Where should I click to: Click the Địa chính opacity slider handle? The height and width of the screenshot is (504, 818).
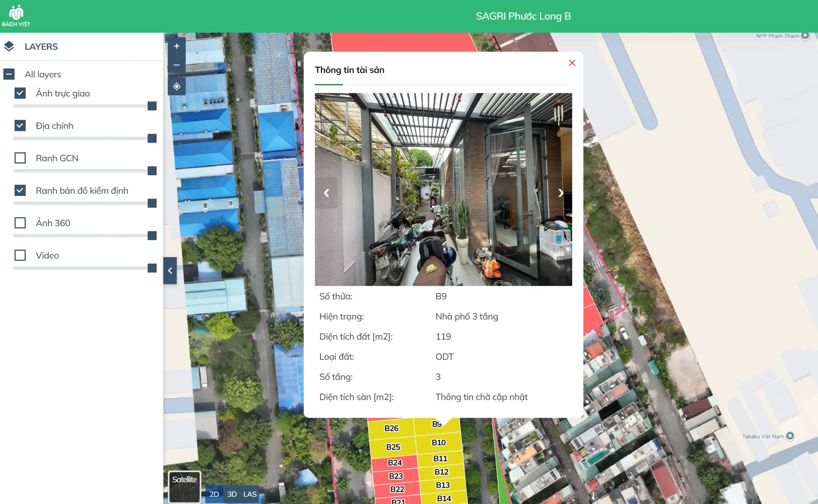[x=152, y=138]
